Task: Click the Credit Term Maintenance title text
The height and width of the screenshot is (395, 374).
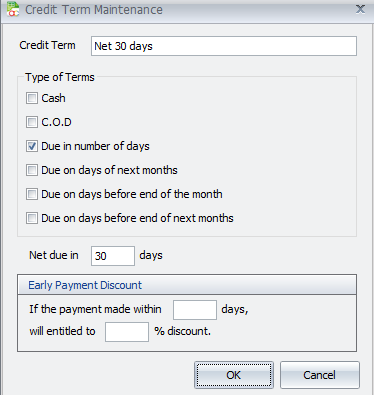Action: (94, 10)
